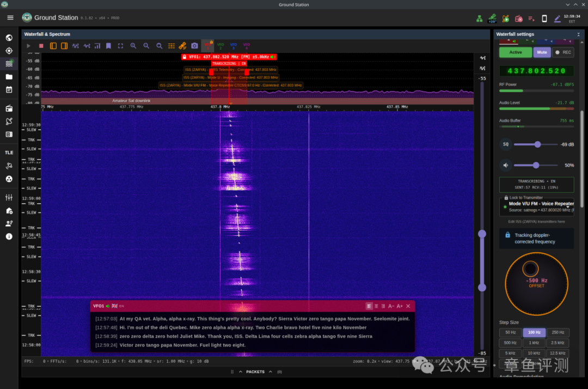The height and width of the screenshot is (389, 588).
Task: Close the VFO1 transcription overlay
Action: (408, 306)
